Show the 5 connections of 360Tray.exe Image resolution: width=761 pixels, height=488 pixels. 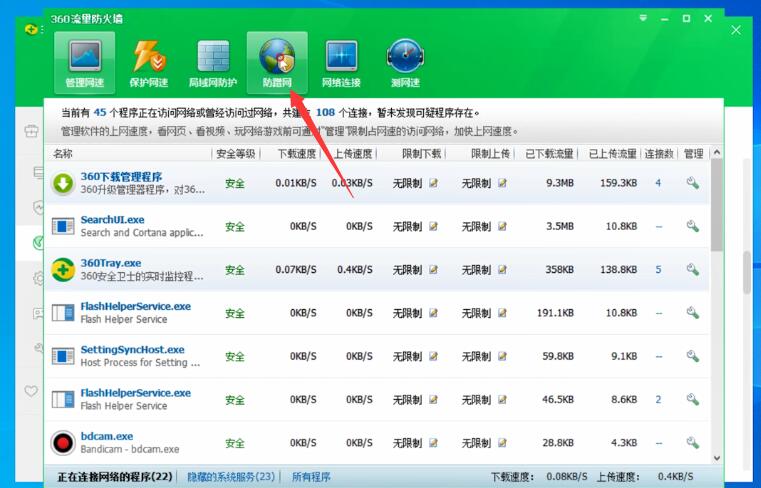[658, 269]
